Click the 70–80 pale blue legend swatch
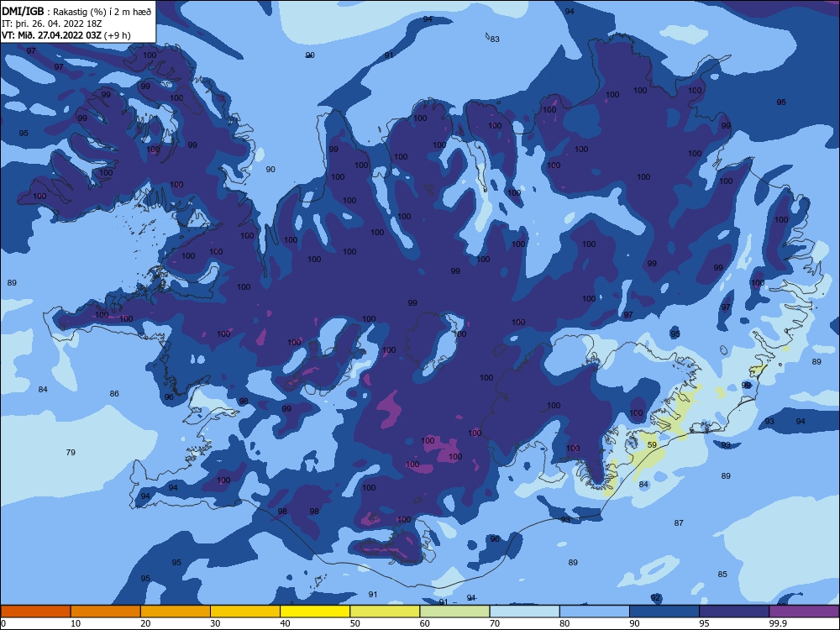The width and height of the screenshot is (840, 630). pyautogui.click(x=525, y=612)
